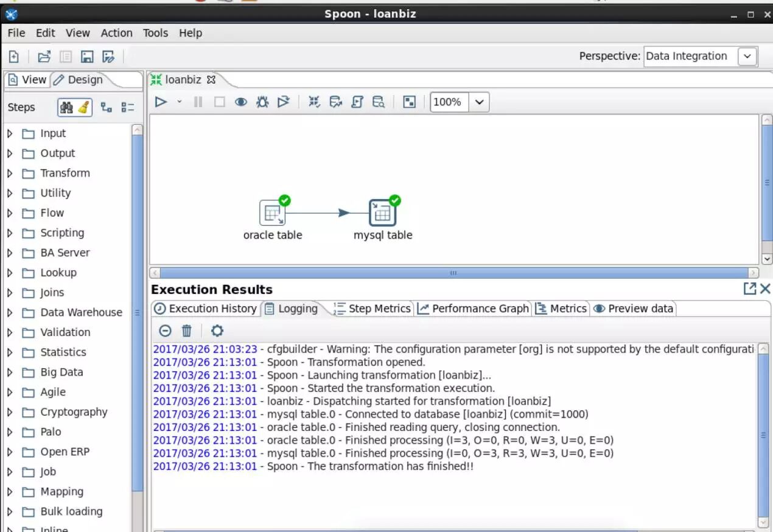The image size is (773, 532).
Task: Open the Logging tab
Action: pos(291,309)
